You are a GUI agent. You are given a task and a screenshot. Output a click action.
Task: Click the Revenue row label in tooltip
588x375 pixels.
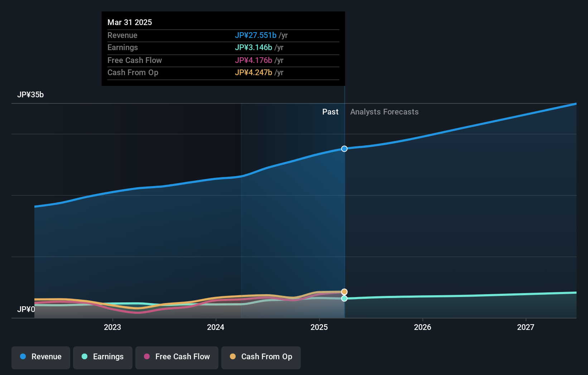[x=122, y=35]
